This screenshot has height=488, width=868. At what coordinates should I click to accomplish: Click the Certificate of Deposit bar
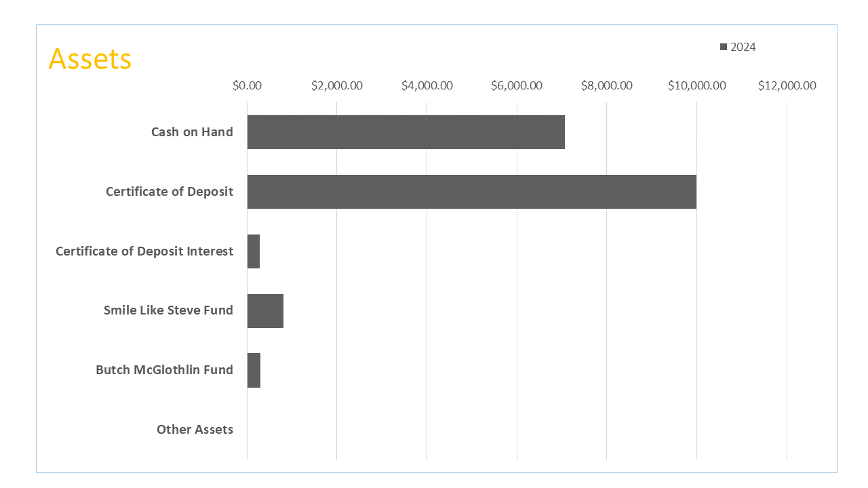471,192
